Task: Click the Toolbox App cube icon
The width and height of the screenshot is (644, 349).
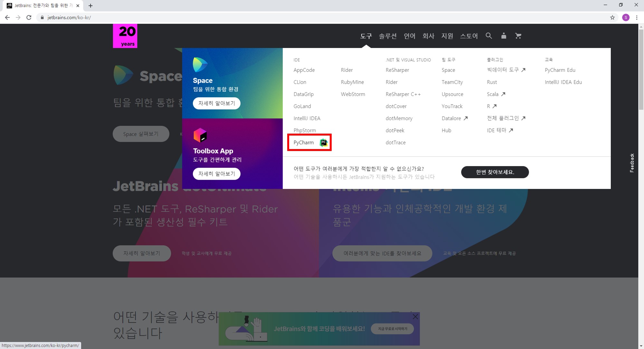Action: (200, 135)
